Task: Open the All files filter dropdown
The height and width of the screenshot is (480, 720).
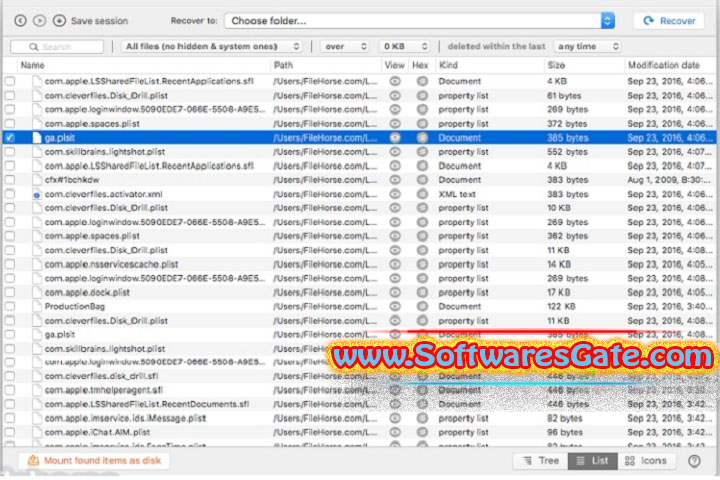Action: 212,46
